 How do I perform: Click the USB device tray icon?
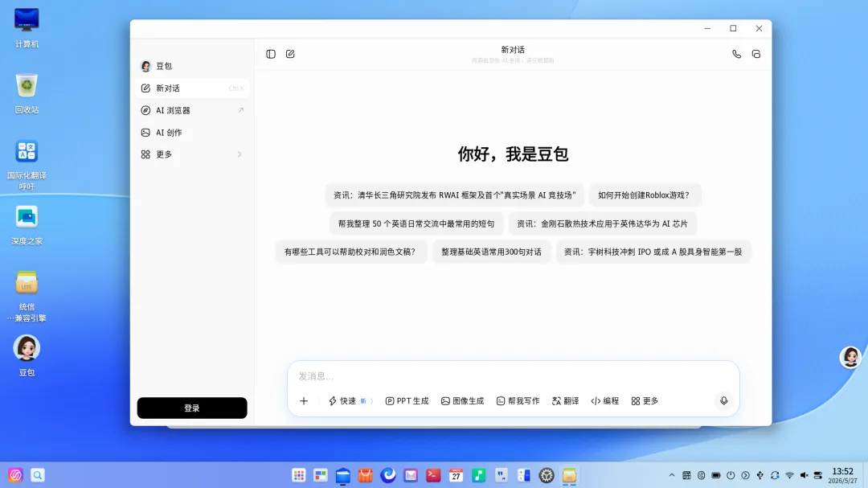pyautogui.click(x=760, y=475)
